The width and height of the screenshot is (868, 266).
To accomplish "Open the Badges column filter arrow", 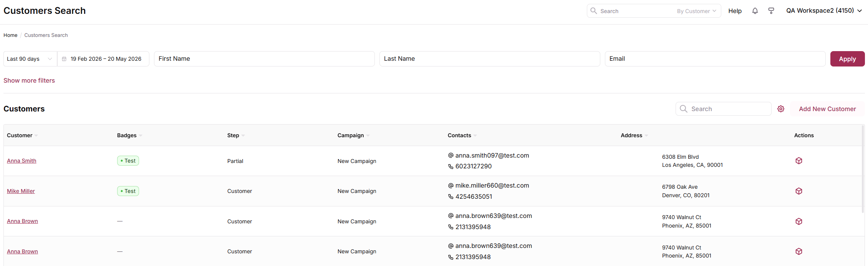I will point(141,136).
